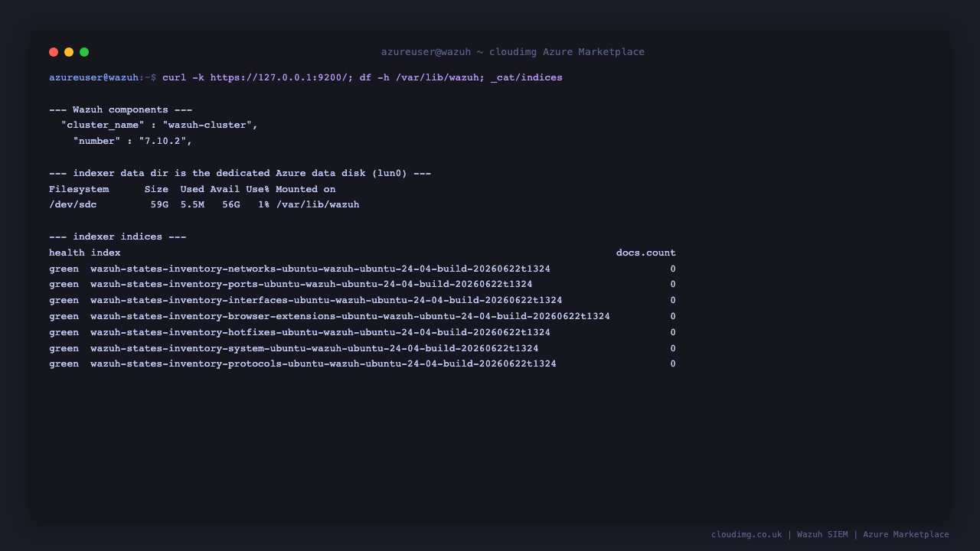Click the wazuh-states-inventory-interfaces index name
This screenshot has width=980, height=551.
[x=327, y=301]
